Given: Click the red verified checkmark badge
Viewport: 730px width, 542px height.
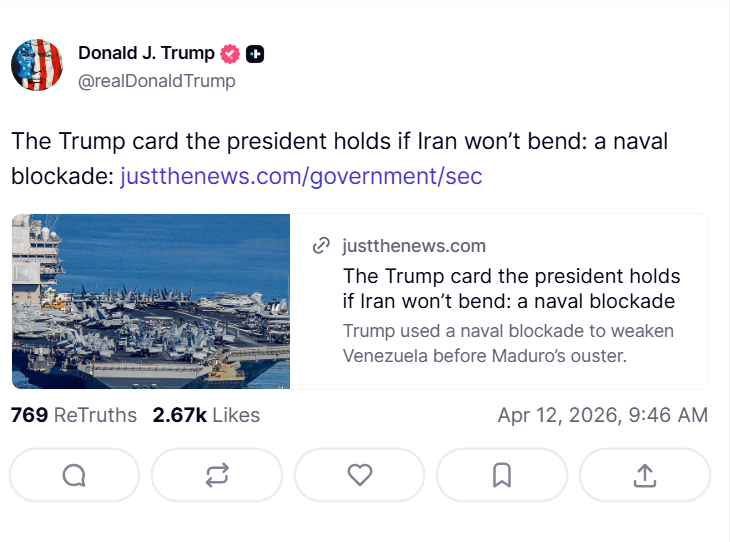Looking at the screenshot, I should click(x=230, y=54).
